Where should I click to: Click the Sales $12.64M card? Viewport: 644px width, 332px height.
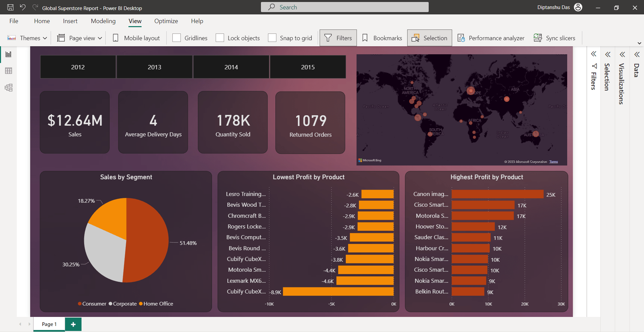tap(75, 122)
